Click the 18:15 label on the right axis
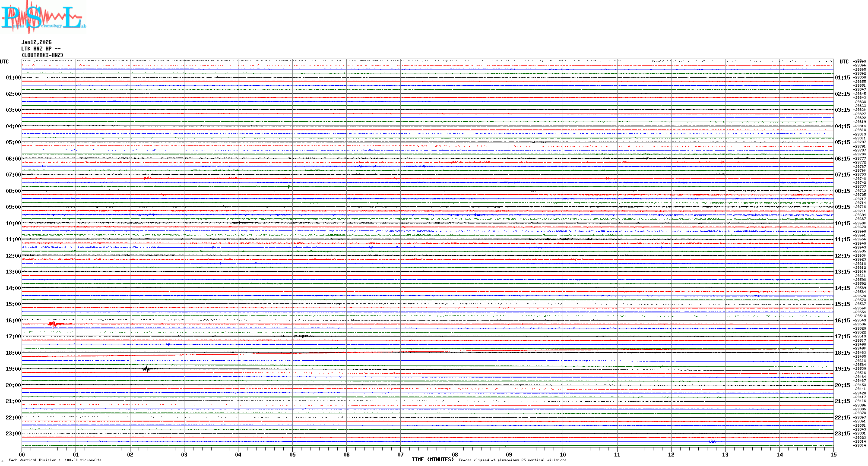This screenshot has width=868, height=466. (x=842, y=353)
